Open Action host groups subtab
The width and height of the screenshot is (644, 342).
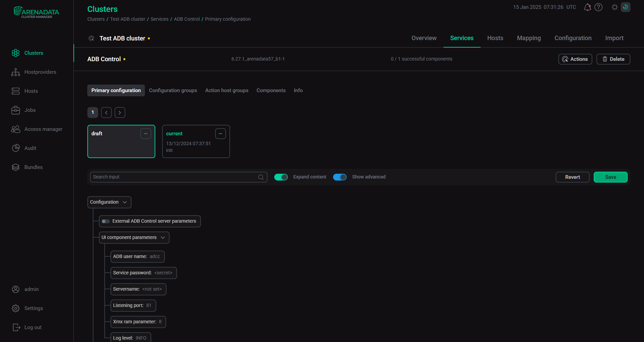point(227,90)
